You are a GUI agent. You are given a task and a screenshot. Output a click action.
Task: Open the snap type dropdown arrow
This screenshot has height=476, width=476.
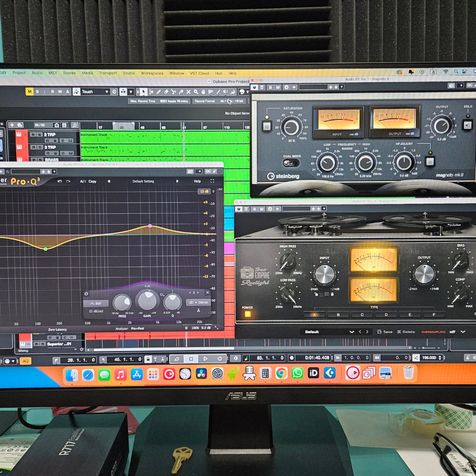click(131, 92)
